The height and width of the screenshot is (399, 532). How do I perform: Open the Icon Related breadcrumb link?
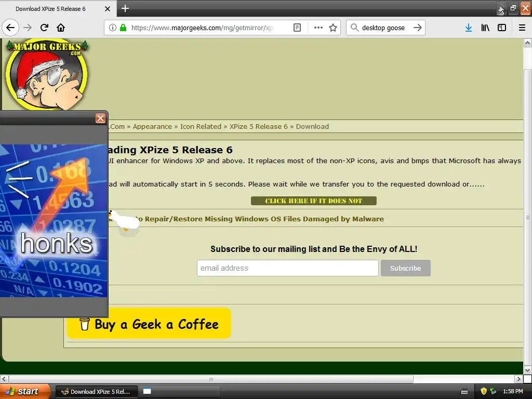click(201, 127)
